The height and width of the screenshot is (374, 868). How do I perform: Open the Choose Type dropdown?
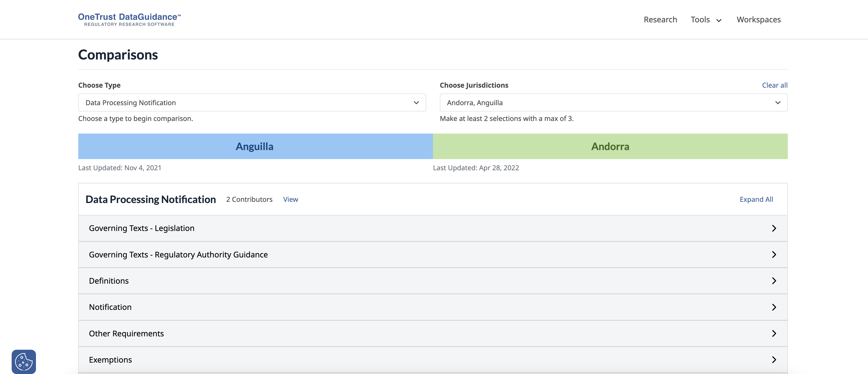(x=252, y=102)
